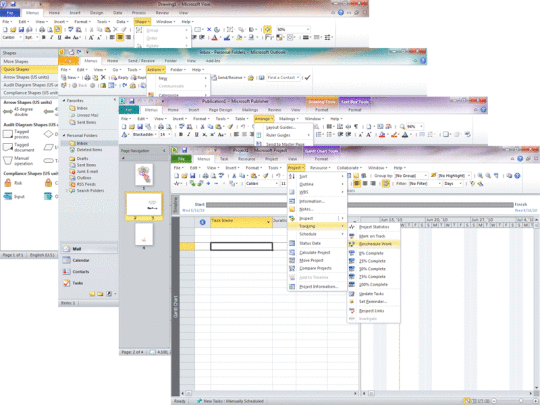Open Shape menu in Visio menu bar
This screenshot has height=405, width=540.
click(x=142, y=22)
